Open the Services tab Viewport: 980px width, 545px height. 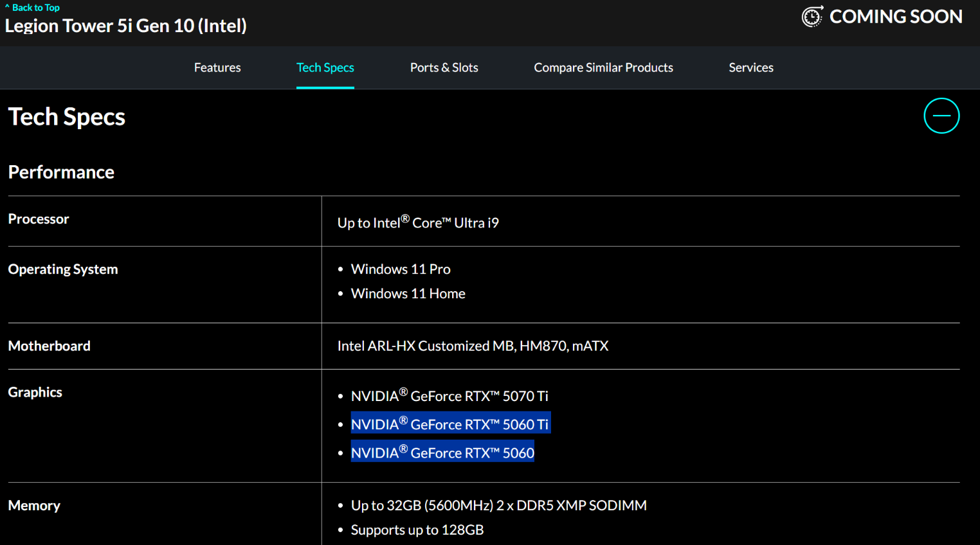coord(750,67)
